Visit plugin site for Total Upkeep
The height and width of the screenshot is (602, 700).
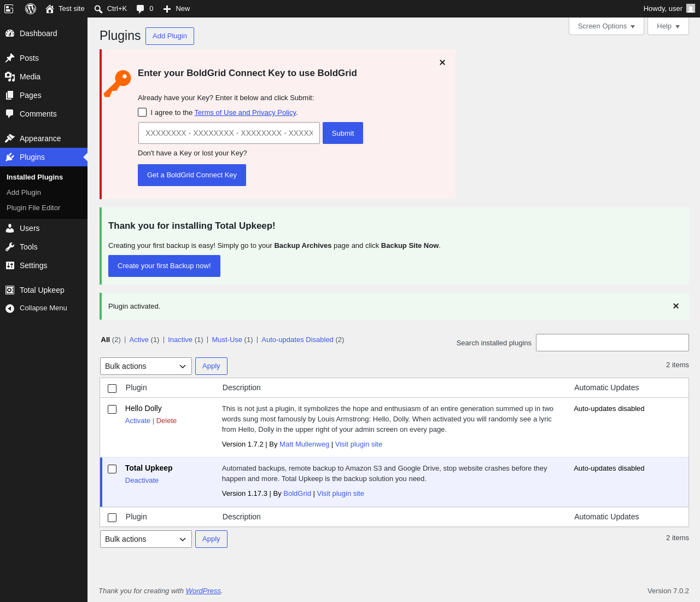pyautogui.click(x=341, y=494)
